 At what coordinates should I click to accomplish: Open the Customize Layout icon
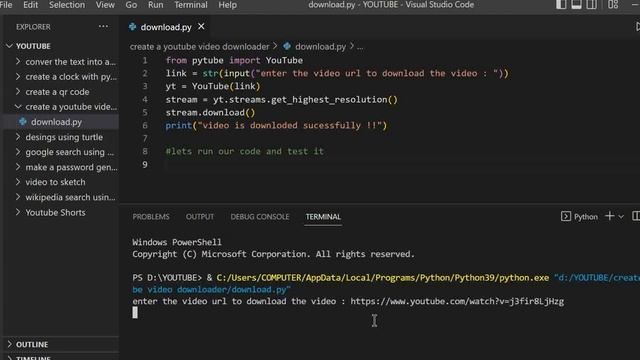coord(613,4)
